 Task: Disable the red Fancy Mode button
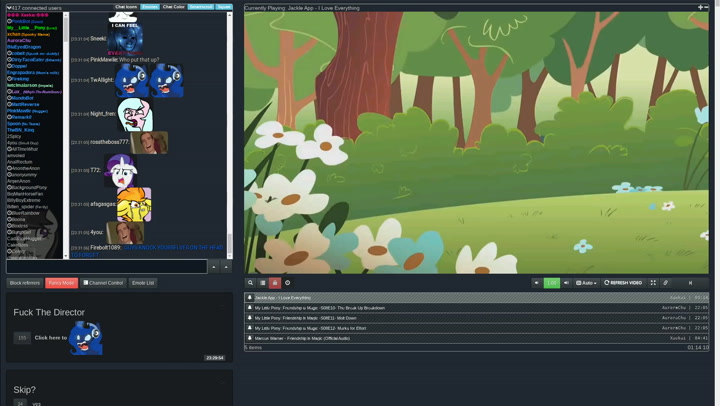[x=62, y=283]
